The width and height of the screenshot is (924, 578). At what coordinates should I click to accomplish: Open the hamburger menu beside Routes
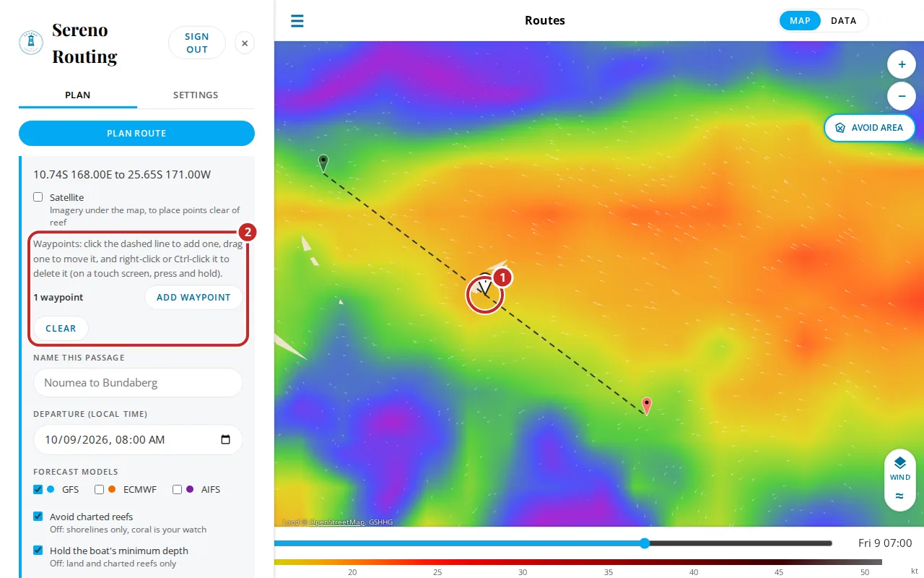point(297,20)
